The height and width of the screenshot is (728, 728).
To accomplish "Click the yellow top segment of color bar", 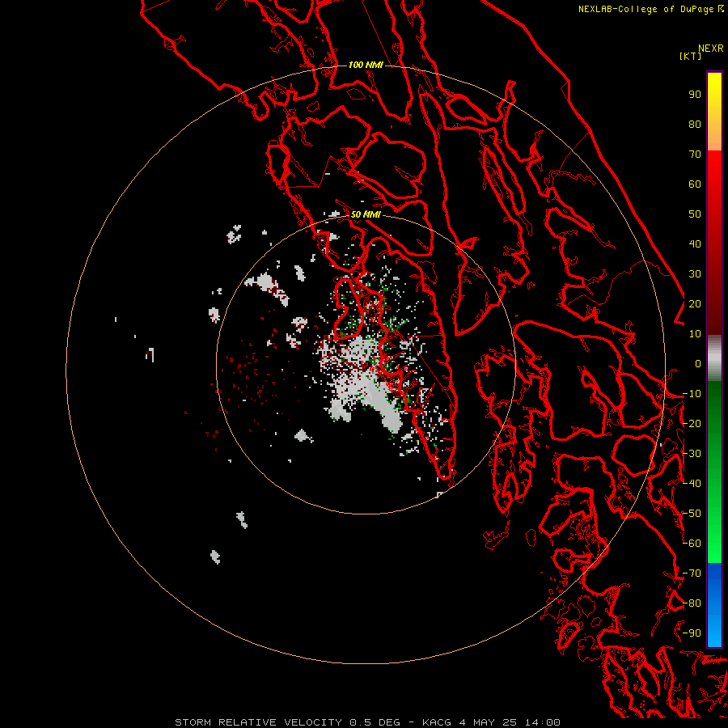I will [x=714, y=112].
